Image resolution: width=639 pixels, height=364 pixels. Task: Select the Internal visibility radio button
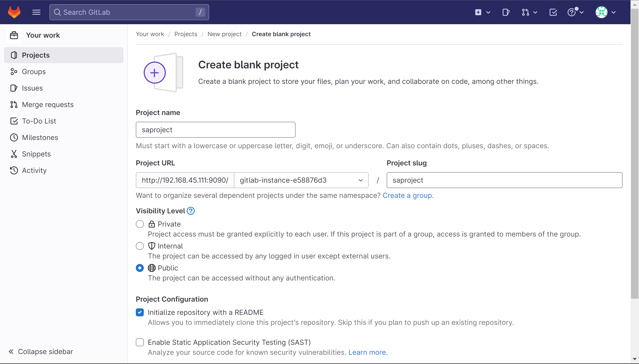[140, 246]
